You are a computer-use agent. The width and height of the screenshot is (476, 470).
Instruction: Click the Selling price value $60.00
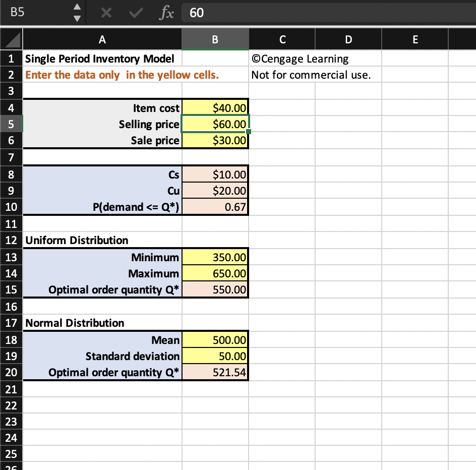215,124
